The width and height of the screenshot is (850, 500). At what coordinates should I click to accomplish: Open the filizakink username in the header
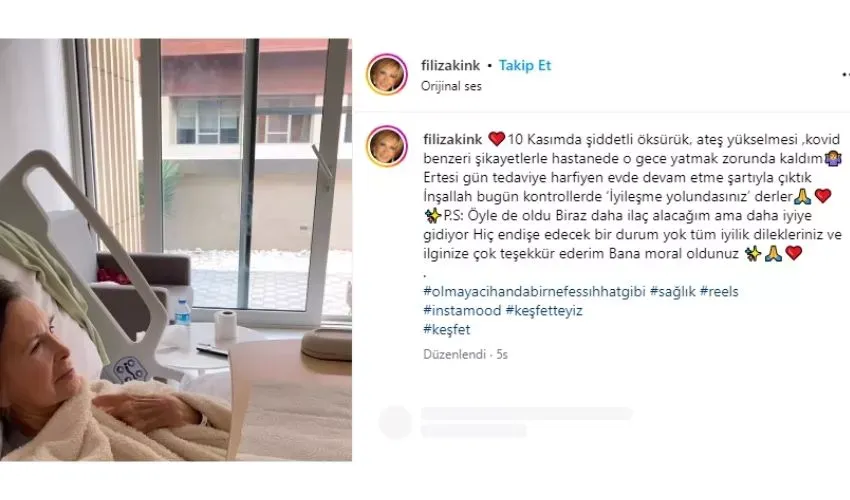(x=450, y=66)
